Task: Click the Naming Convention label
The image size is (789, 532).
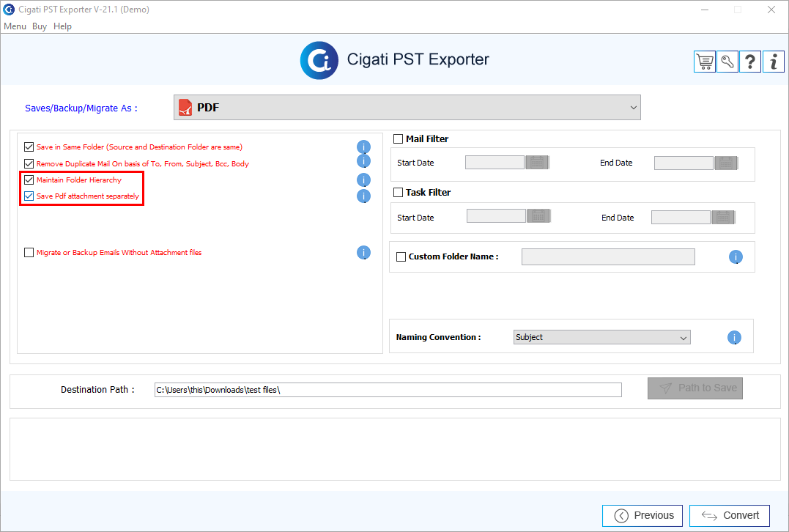Action: click(x=438, y=337)
